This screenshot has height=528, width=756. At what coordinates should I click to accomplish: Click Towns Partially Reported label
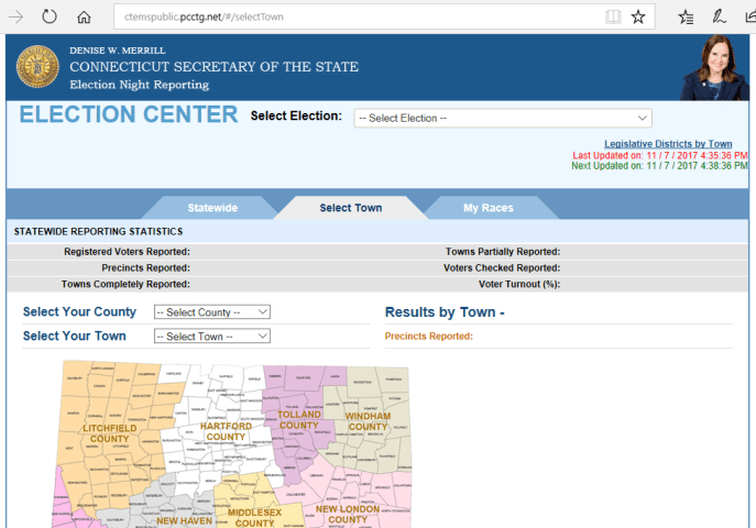503,252
